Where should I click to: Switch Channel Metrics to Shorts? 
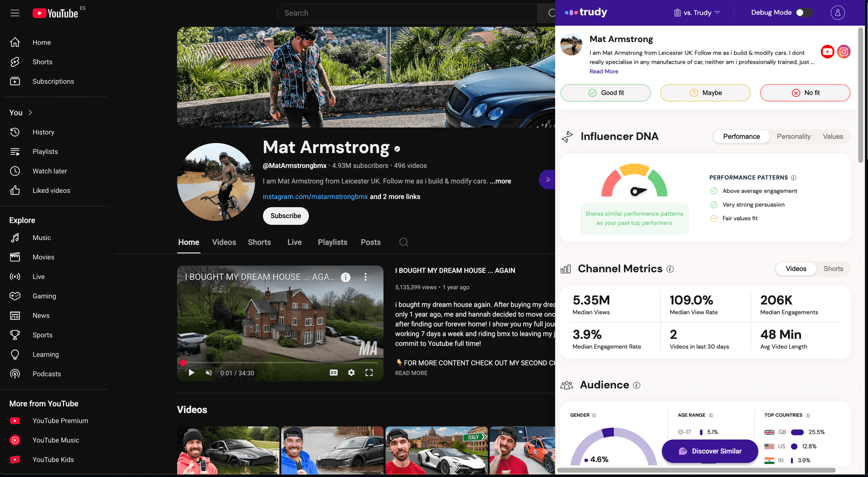(833, 269)
